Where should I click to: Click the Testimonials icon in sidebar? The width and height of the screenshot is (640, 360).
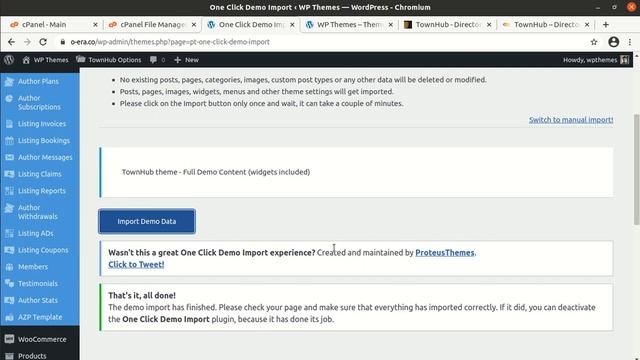coord(9,283)
